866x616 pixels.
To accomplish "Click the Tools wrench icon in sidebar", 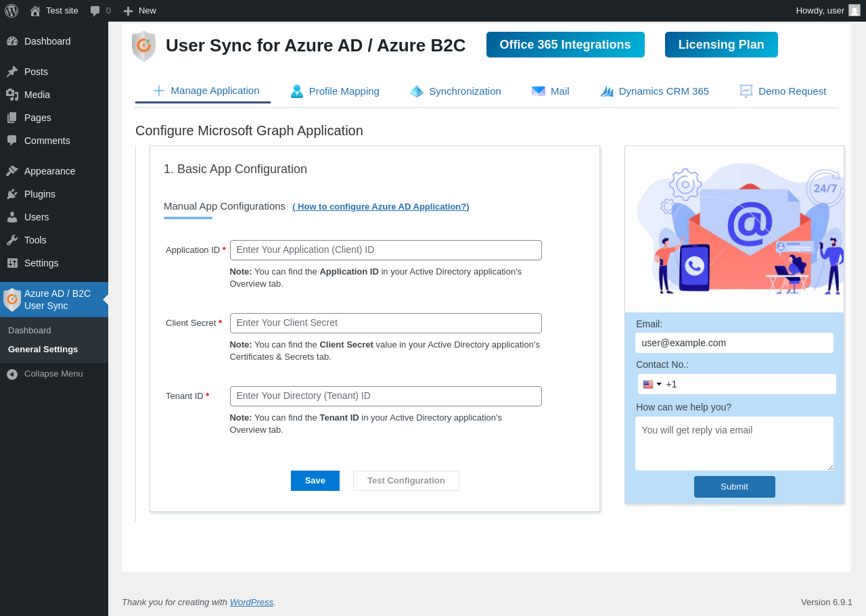I will [x=12, y=240].
